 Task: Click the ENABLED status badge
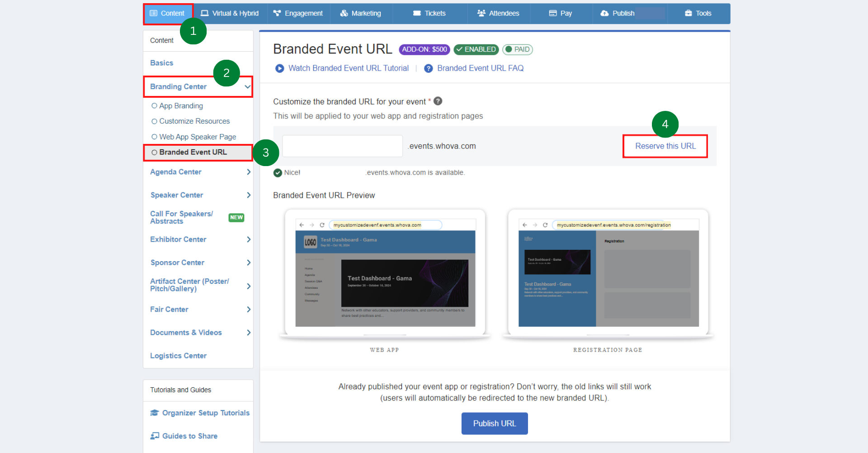click(x=476, y=49)
